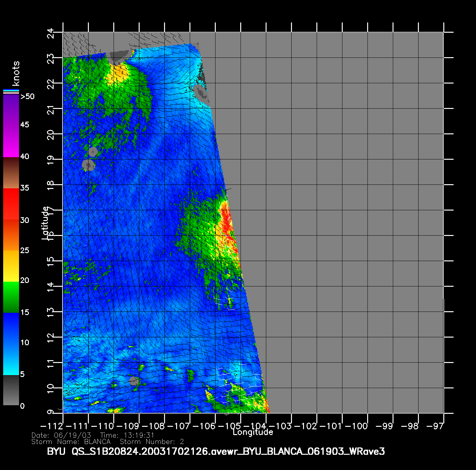Click the magenta 40-45 knots legend band
Image resolution: width=476 pixels, height=470 pixels.
11,141
